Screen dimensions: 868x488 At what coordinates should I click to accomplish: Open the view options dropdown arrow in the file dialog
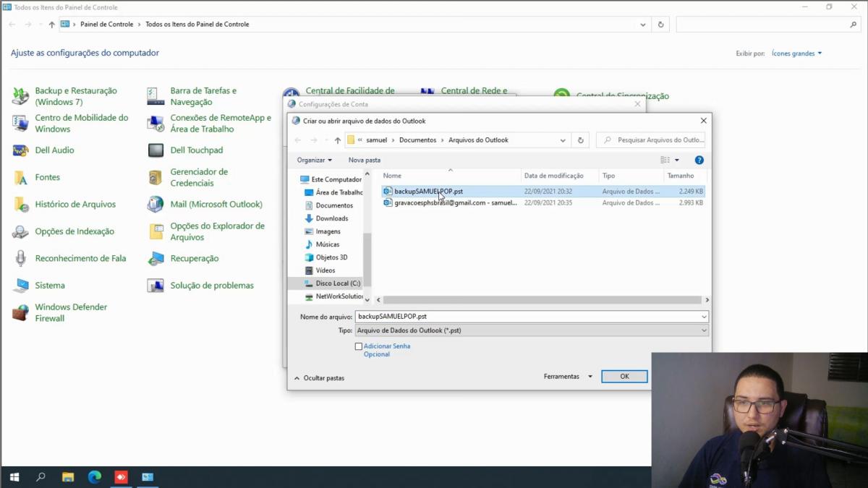point(677,160)
